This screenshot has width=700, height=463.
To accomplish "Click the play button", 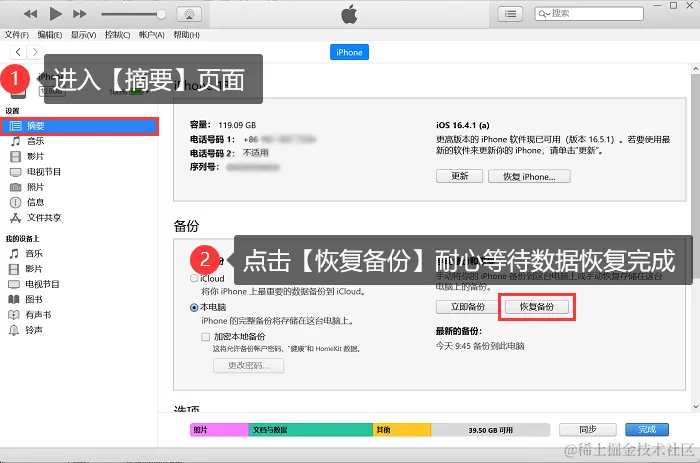I will pyautogui.click(x=55, y=14).
